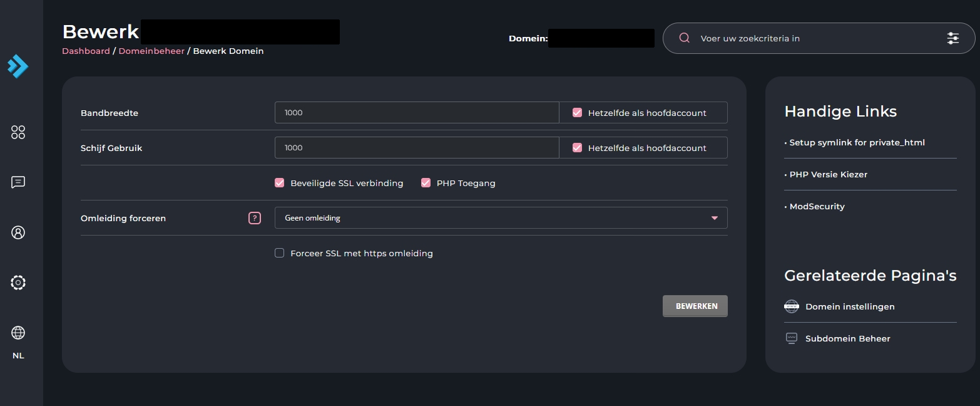Open 'Subdomein Beheer' related page
Screen dimensions: 980x406
pos(847,339)
